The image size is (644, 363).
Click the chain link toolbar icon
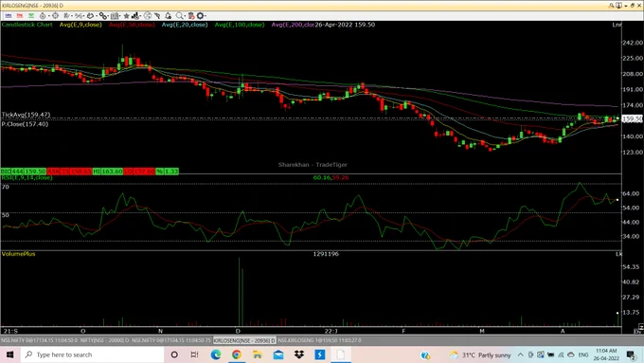(102, 15)
